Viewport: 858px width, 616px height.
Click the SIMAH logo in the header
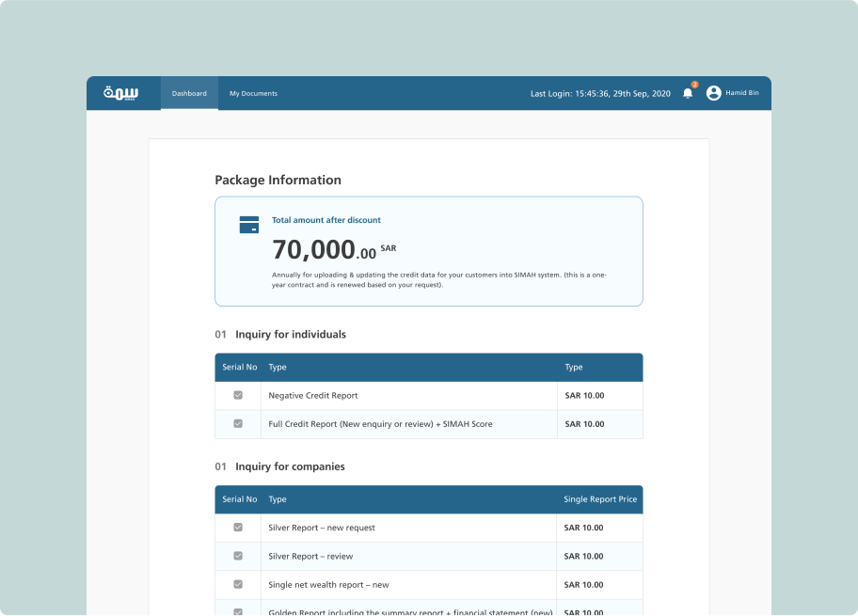coord(121,93)
